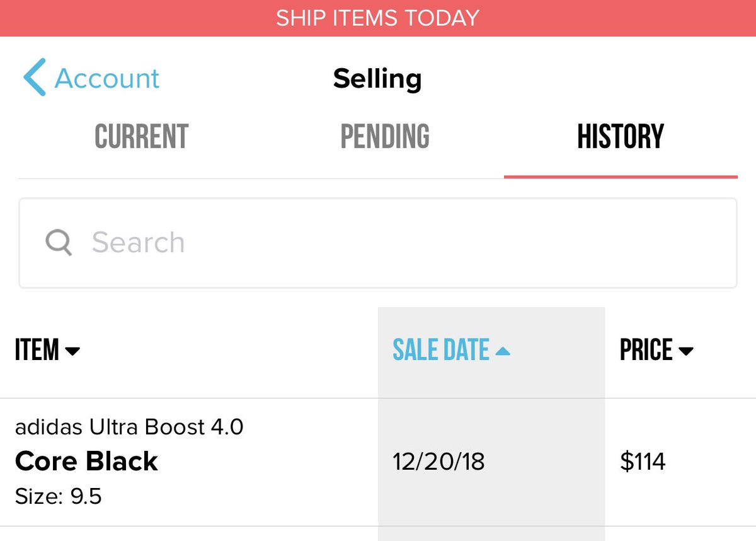Tap the $114 price cell

click(x=643, y=462)
